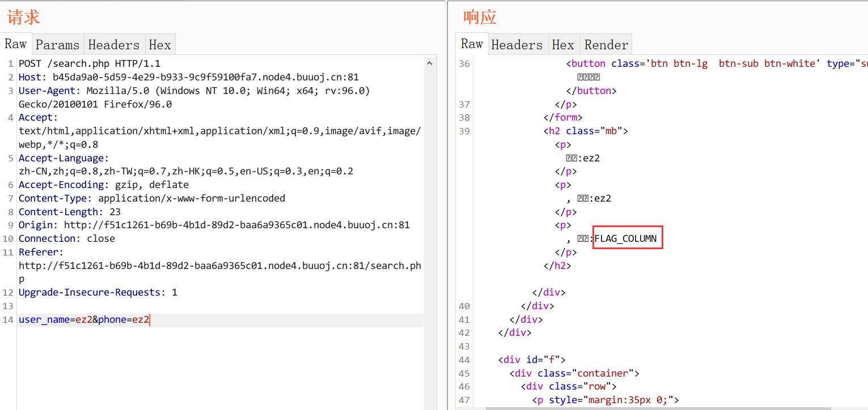Click the Content-Length: 23 line
This screenshot has height=410, width=868.
coord(70,212)
